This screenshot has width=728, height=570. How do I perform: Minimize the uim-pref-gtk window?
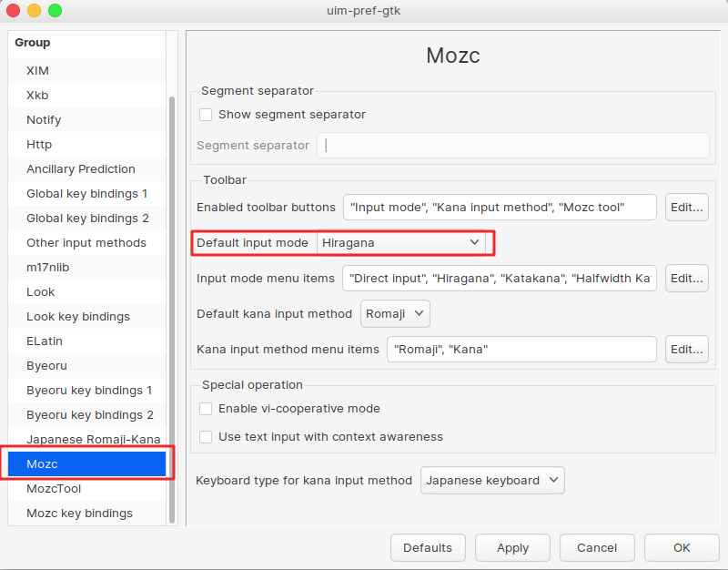[34, 10]
